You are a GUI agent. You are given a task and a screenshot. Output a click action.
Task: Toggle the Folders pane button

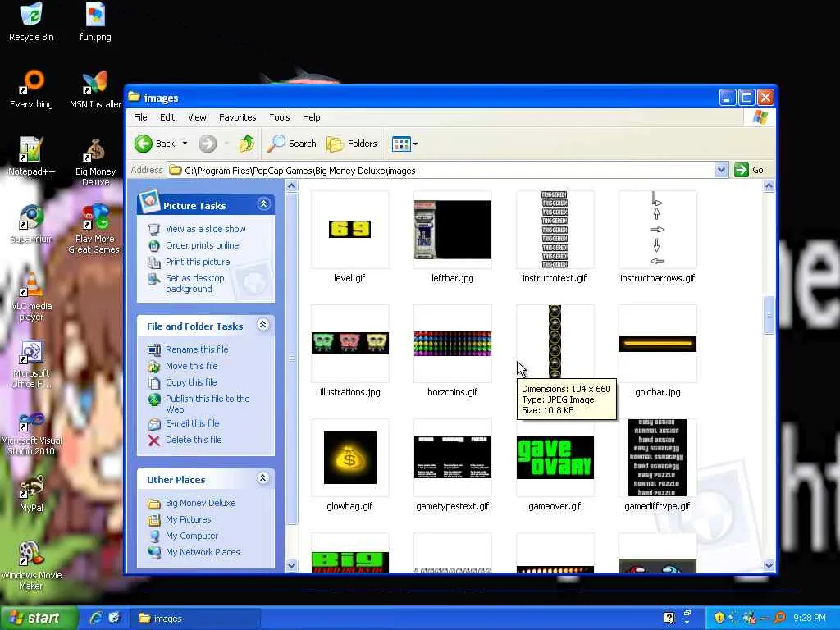352,144
